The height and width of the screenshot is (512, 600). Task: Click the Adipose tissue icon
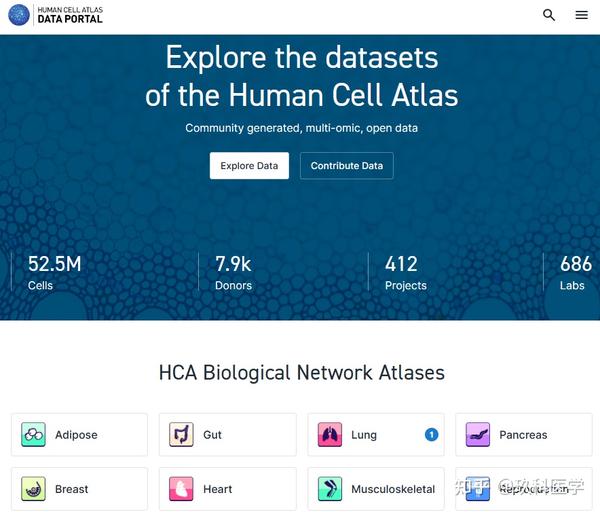pos(34,435)
